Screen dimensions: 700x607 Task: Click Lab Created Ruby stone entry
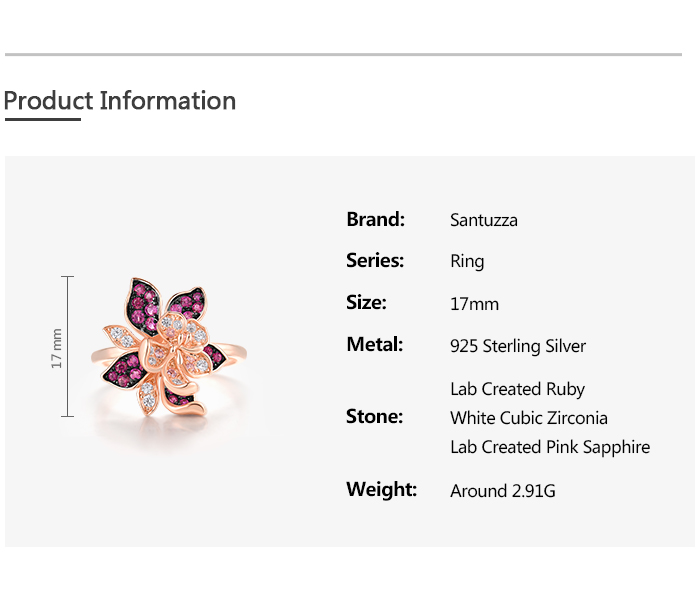517,389
